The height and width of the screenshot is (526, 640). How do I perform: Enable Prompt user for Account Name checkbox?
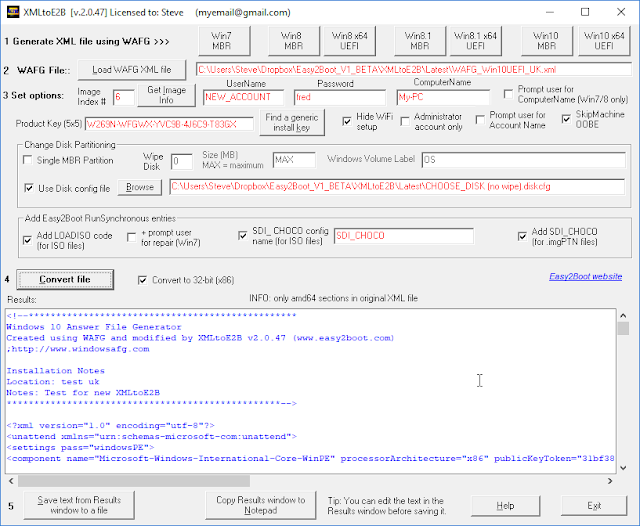[480, 120]
